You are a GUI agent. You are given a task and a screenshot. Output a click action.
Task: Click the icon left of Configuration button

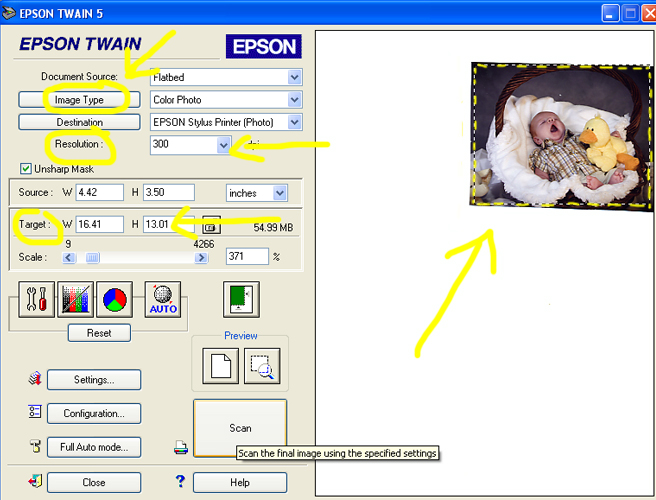35,412
